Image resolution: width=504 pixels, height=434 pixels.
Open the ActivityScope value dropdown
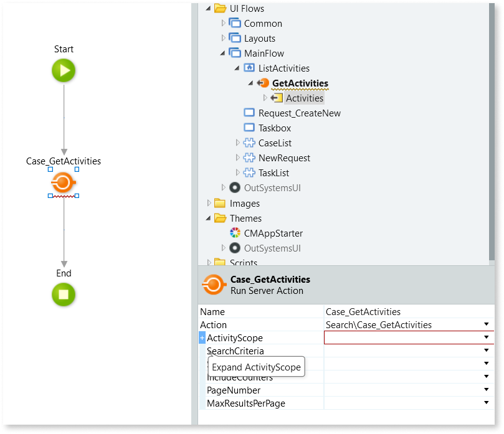(x=487, y=337)
